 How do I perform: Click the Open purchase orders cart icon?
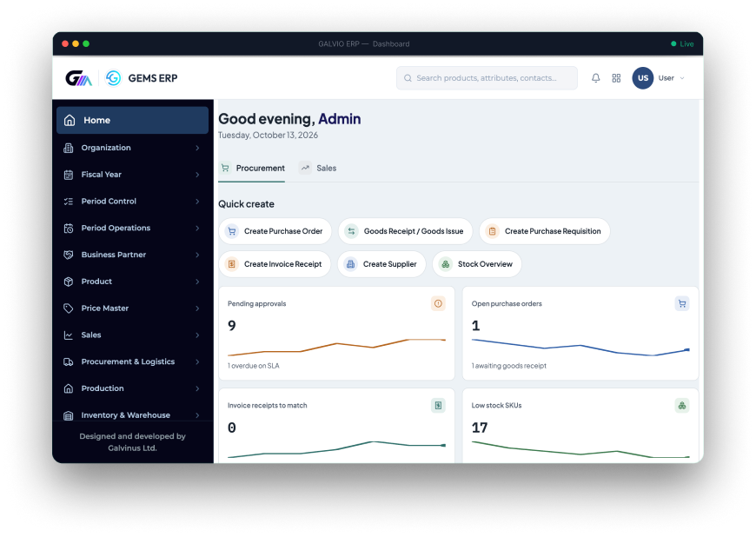click(682, 303)
